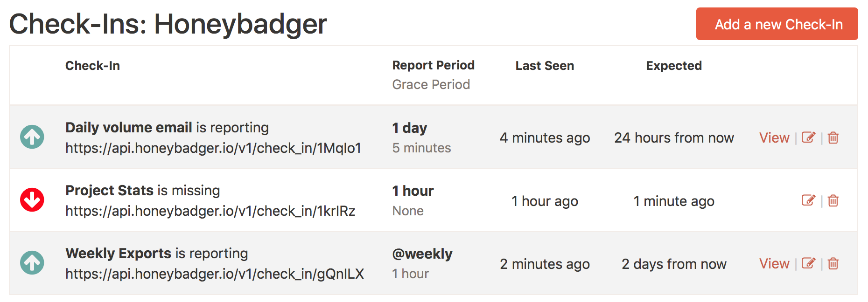Delete the Daily volume email check-in
Image resolution: width=868 pixels, height=302 pixels.
(x=834, y=137)
